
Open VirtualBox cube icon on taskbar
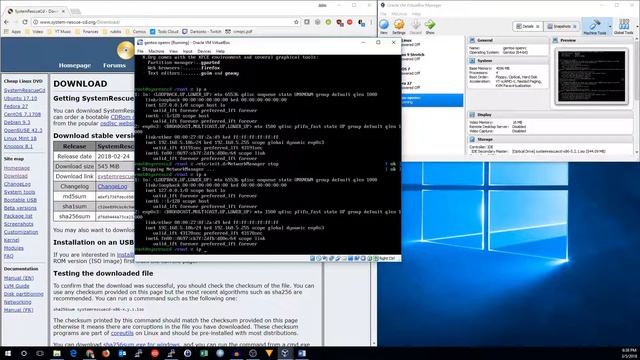point(285,353)
